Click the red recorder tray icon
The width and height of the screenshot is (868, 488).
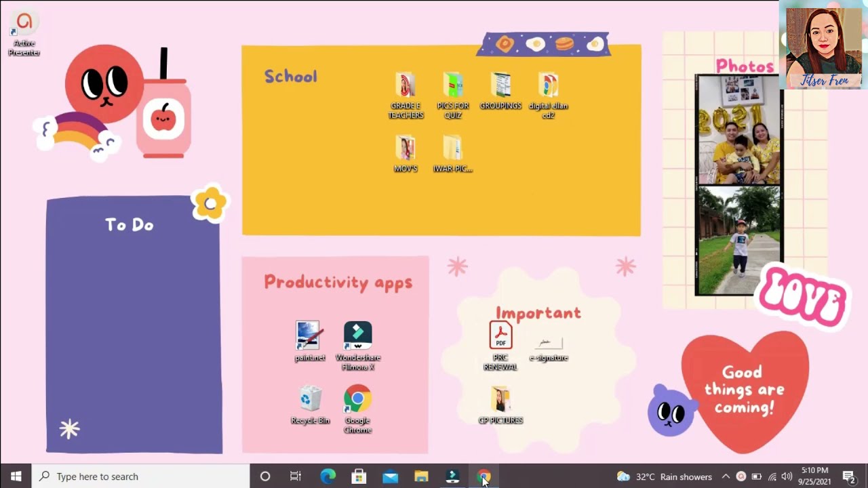tap(741, 476)
